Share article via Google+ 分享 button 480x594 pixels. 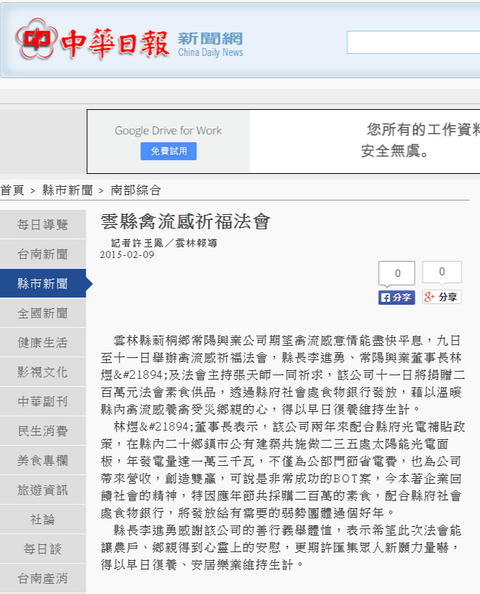click(442, 297)
